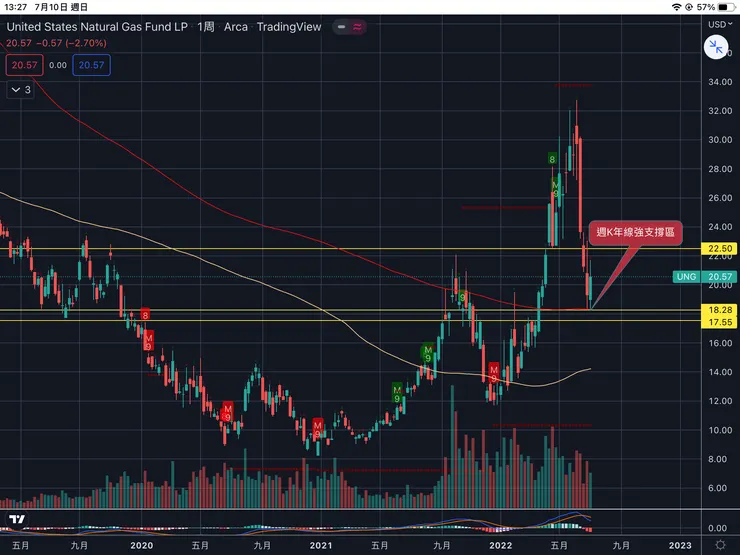
Task: Click the price change text -0.57 (-2.70%)
Action: (x=71, y=43)
